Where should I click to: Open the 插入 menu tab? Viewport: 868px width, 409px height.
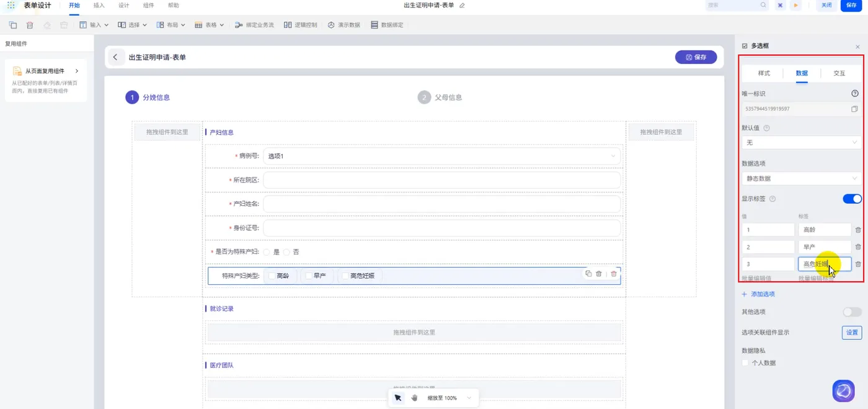(x=99, y=5)
